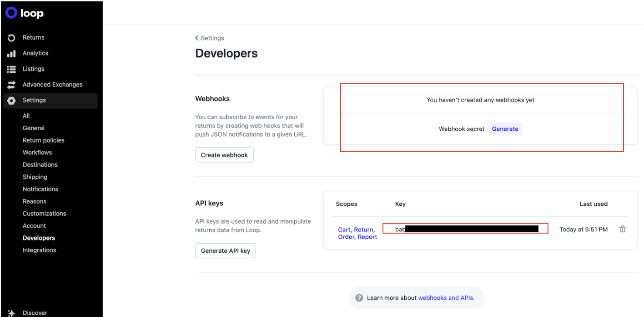Click the Developers page heading
The height and width of the screenshot is (317, 644).
226,53
